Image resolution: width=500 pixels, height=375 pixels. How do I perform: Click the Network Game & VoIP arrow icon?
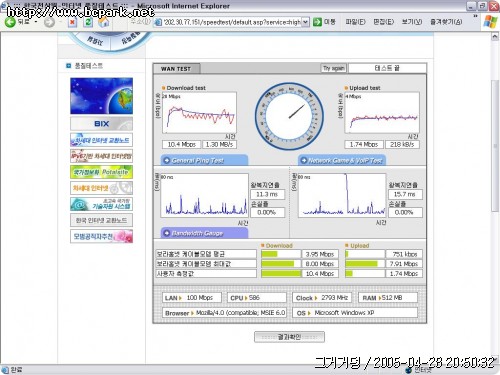(304, 161)
